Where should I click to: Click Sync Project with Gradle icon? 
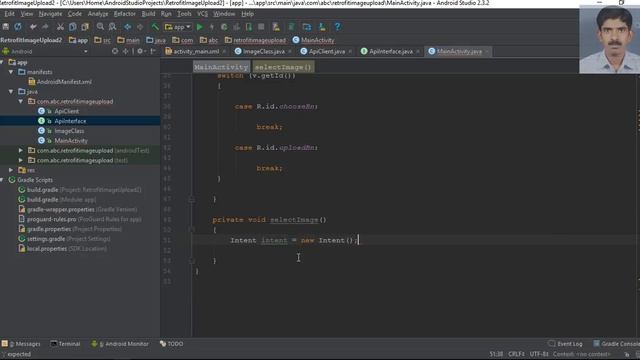coord(291,27)
